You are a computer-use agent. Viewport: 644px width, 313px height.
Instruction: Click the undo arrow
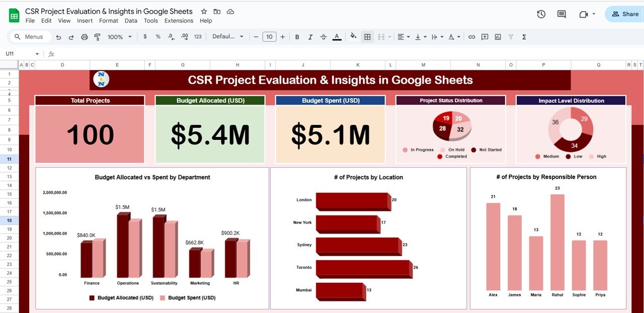pos(58,37)
